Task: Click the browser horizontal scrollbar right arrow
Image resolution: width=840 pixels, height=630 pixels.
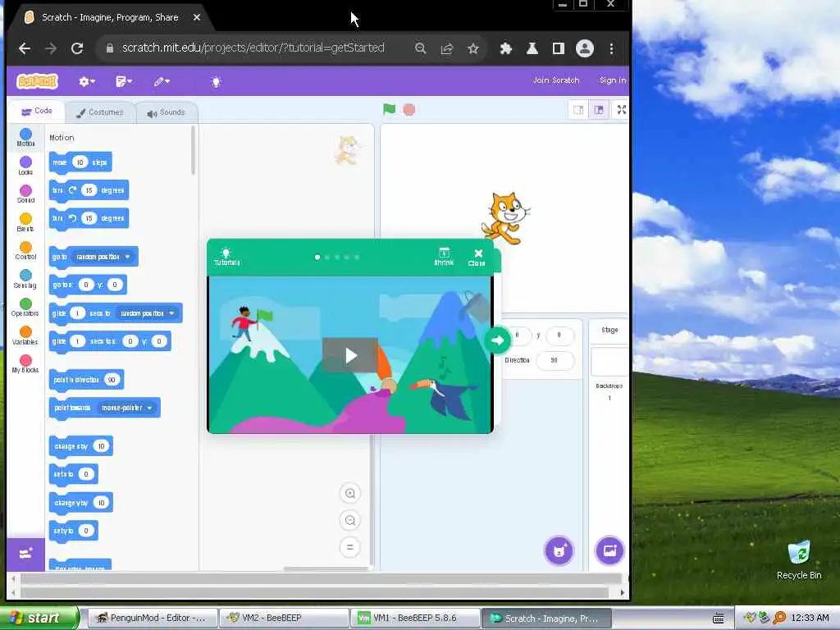Action: coord(622,592)
